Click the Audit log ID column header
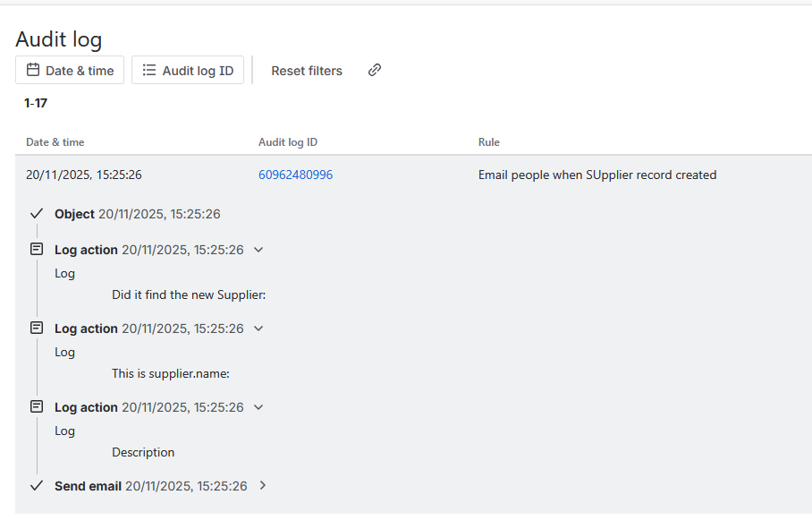Image resolution: width=812 pixels, height=529 pixels. (x=288, y=141)
